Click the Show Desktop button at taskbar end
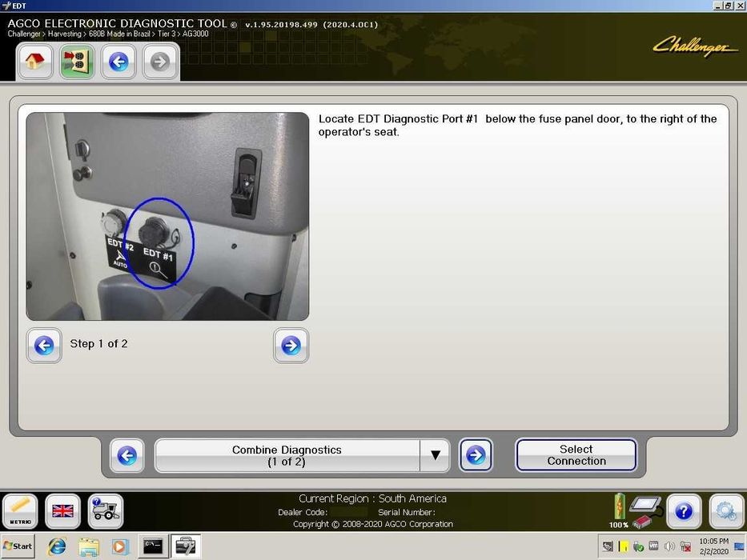Image resolution: width=747 pixels, height=560 pixels. click(740, 546)
